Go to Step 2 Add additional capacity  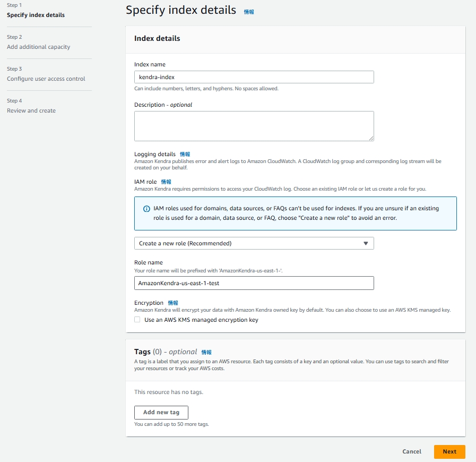pos(38,47)
